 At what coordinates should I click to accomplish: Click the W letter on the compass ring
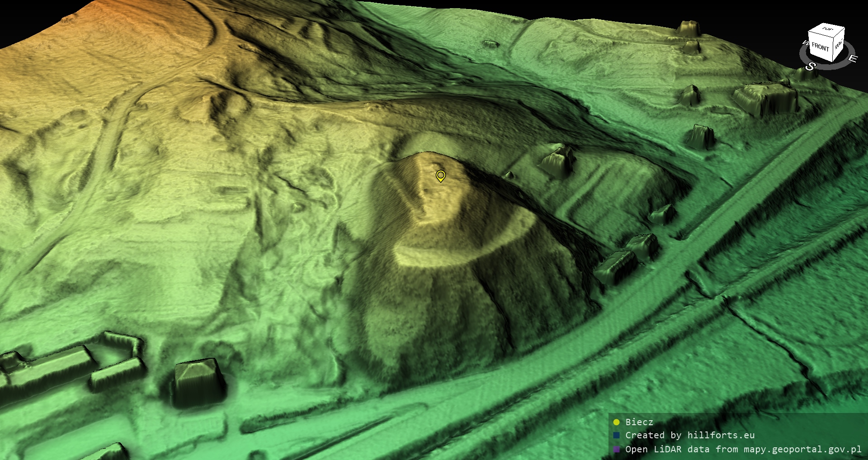805,43
